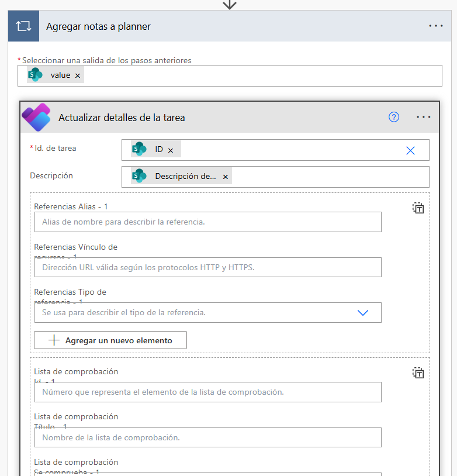The height and width of the screenshot is (476, 457).
Task: Click the SharePoint icon on value token
Action: [36, 75]
